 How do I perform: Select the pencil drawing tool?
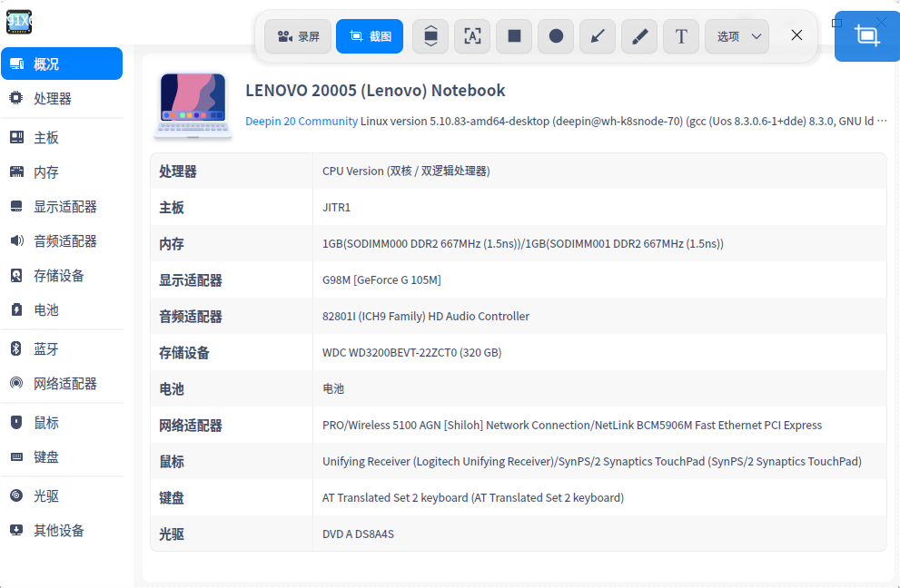(638, 35)
